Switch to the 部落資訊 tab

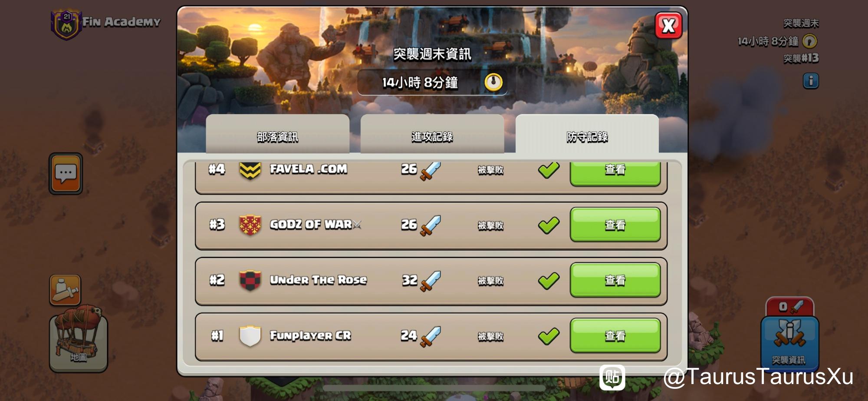[277, 135]
